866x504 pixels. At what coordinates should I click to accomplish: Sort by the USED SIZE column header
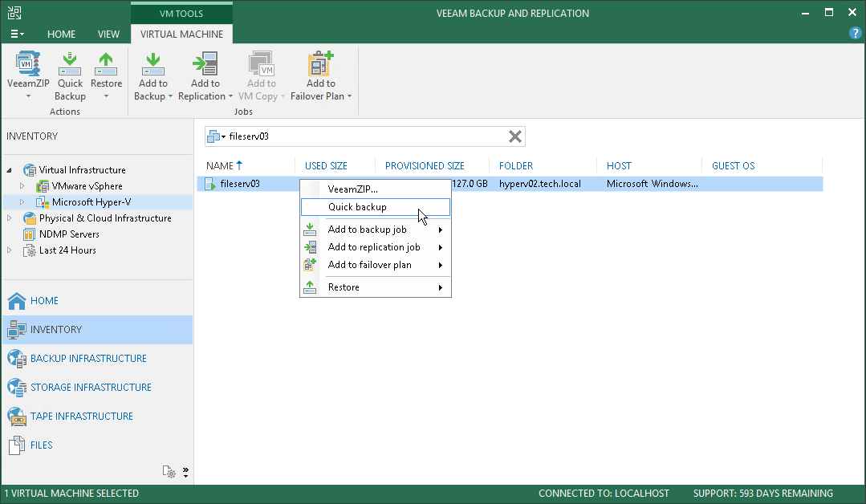coord(326,165)
